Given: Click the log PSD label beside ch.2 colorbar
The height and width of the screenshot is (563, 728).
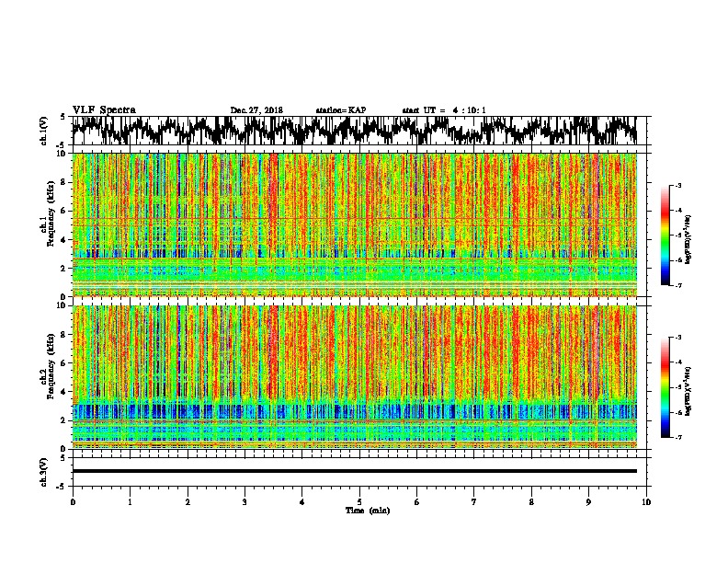Looking at the screenshot, I should [688, 391].
